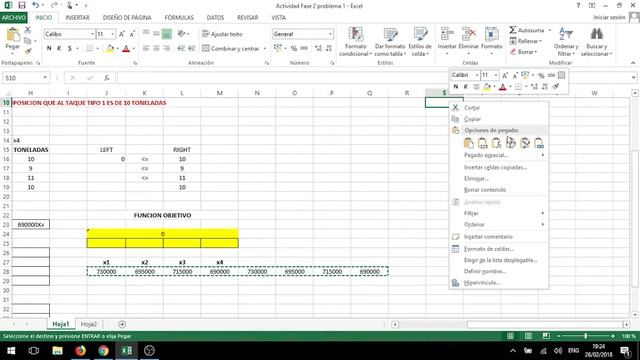
Task: Choose the paste values 123 icon
Action: coord(482,143)
